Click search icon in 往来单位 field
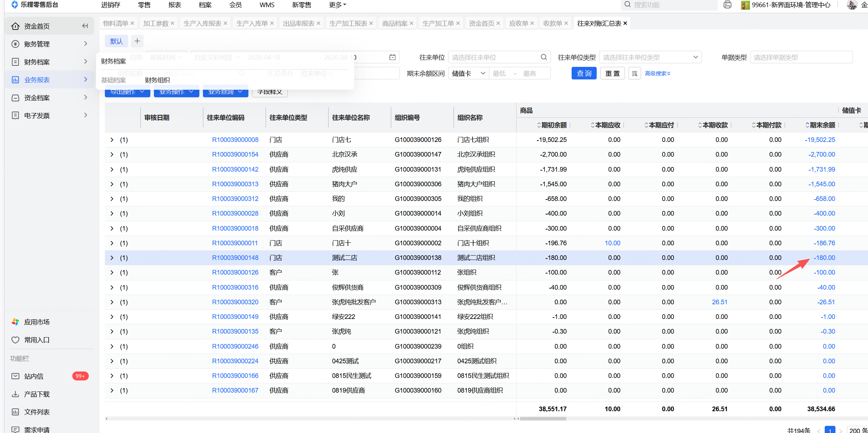The image size is (868, 433). pyautogui.click(x=543, y=57)
